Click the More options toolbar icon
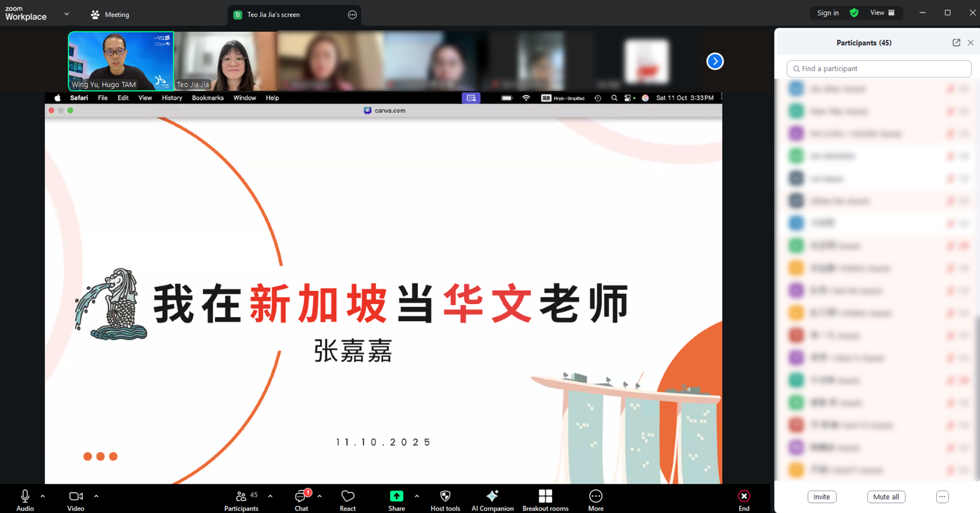Screen dimensions: 980x513 coord(595,496)
